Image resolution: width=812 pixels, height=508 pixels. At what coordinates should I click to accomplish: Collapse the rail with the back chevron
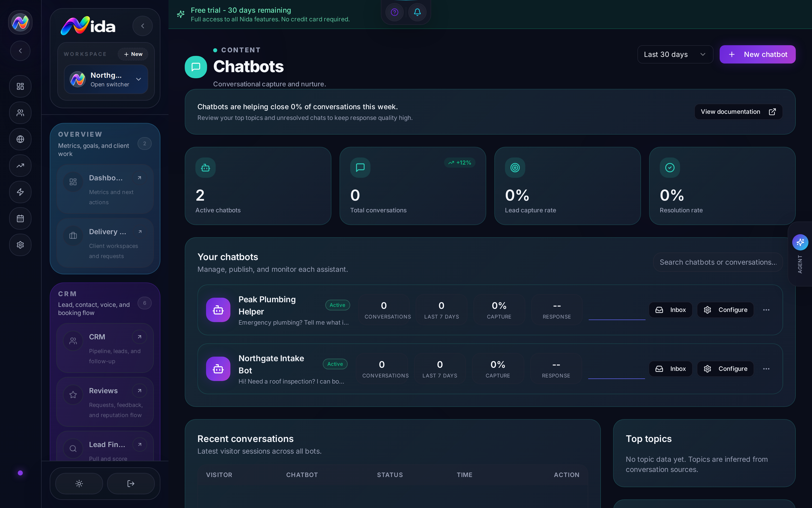click(x=20, y=51)
